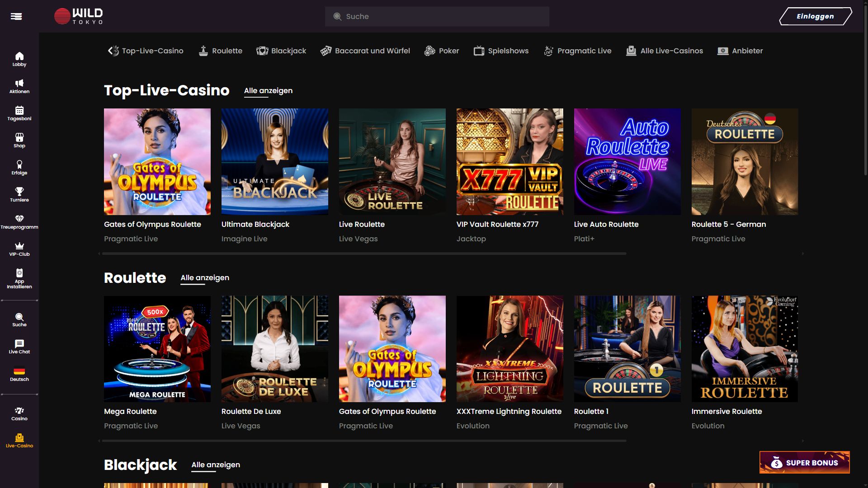Select the Pragmatic Live tab
Image resolution: width=868 pixels, height=488 pixels.
(577, 51)
